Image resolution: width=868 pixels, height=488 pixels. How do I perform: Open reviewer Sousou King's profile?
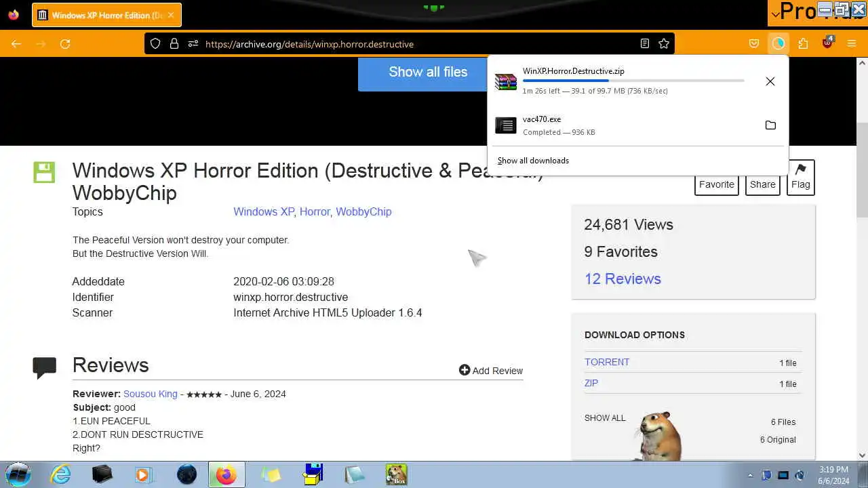[151, 394]
